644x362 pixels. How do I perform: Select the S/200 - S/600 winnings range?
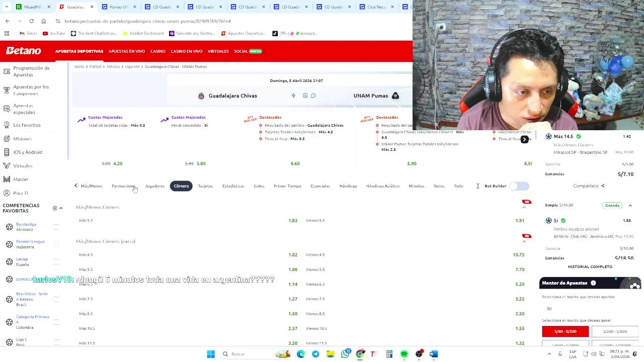[615, 331]
